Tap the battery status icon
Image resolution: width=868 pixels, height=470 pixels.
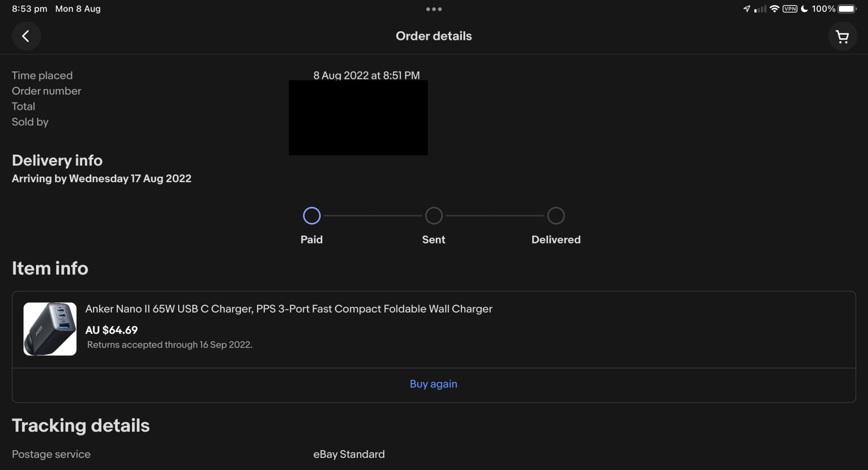(x=847, y=9)
